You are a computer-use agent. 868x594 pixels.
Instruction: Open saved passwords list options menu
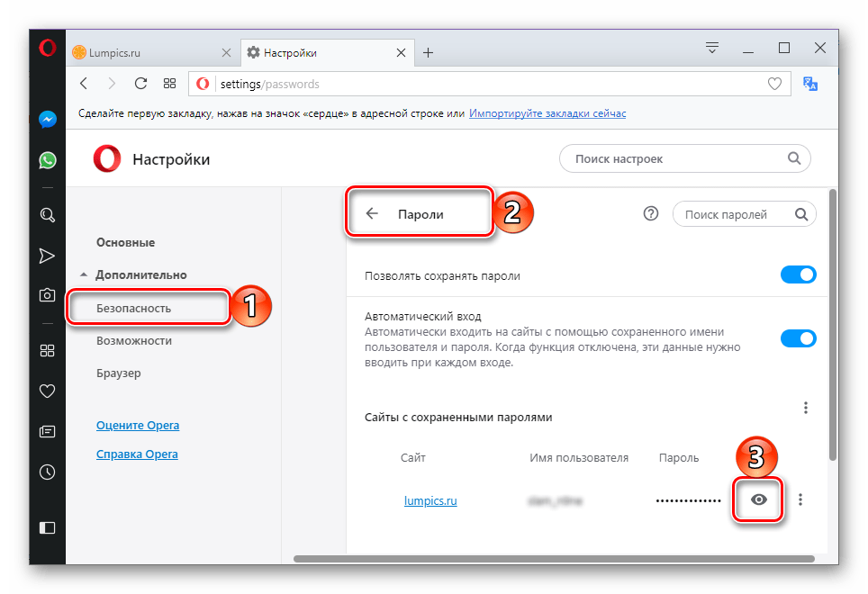[806, 408]
